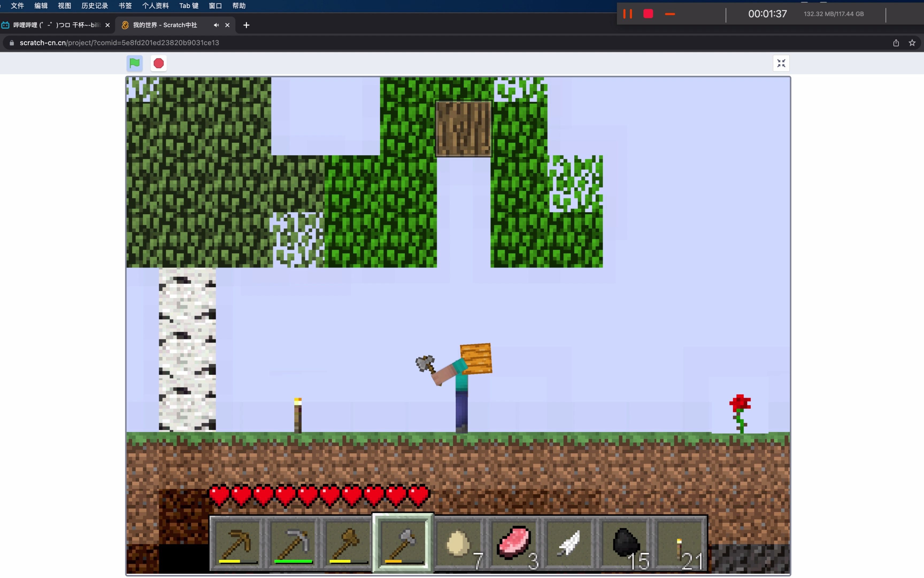Open the 帮助 menu

point(239,6)
